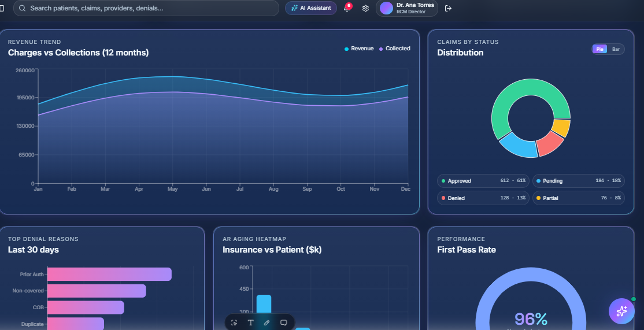Click the Non-covered denial bar

tap(97, 291)
